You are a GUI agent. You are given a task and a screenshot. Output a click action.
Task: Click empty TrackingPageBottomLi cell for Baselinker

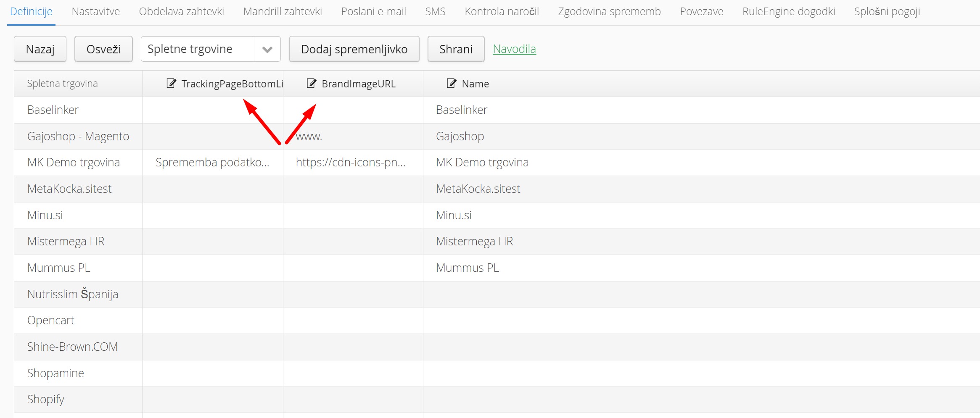click(213, 110)
